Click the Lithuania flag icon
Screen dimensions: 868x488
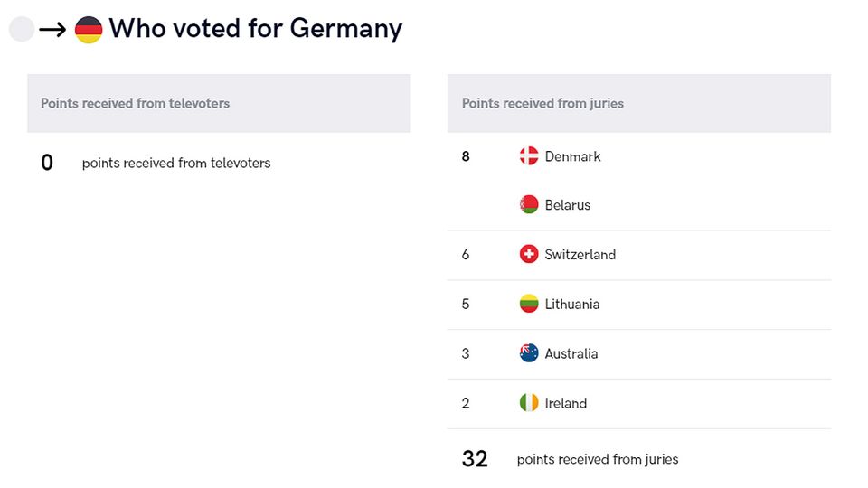point(529,304)
